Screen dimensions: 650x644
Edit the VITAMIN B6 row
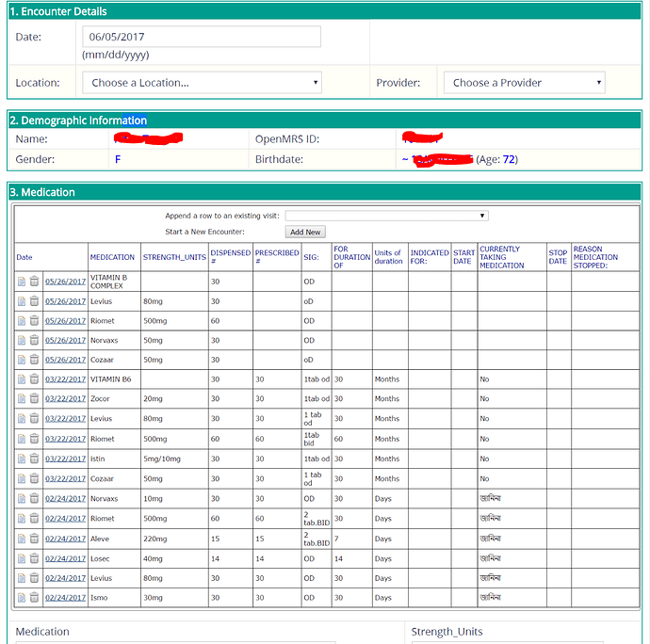22,379
